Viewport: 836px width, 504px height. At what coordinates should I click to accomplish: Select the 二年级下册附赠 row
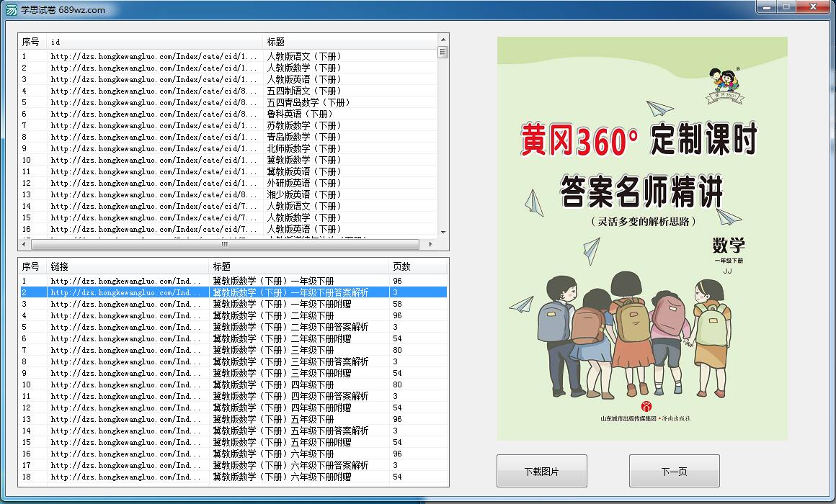(234, 338)
